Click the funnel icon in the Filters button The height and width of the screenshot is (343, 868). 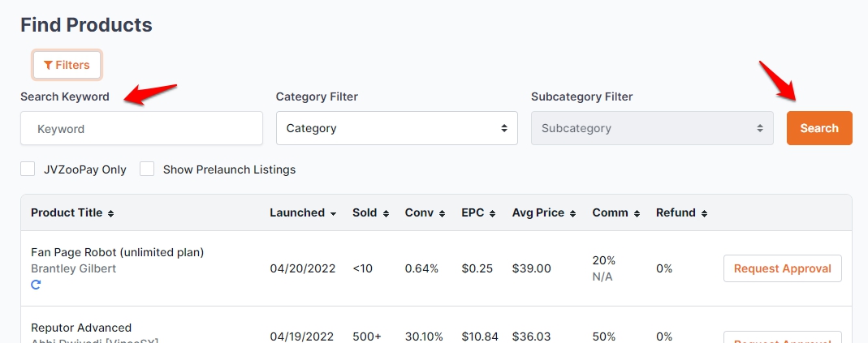pos(48,66)
